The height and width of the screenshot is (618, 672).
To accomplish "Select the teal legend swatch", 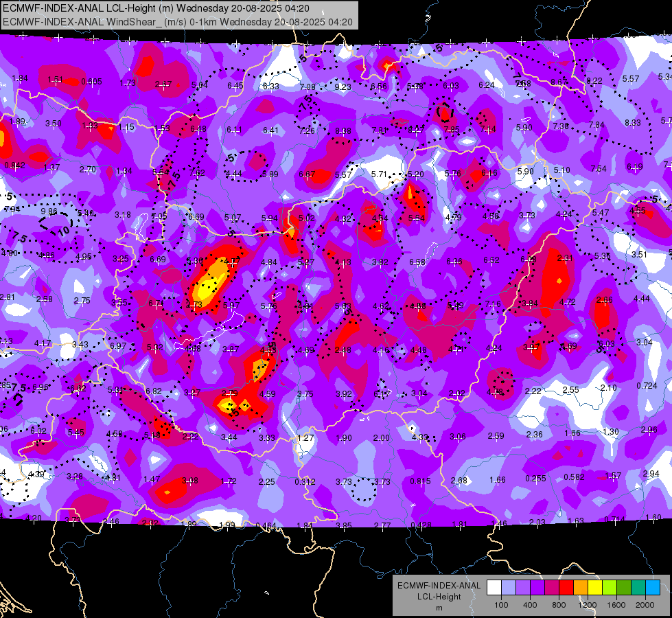I will [638, 588].
